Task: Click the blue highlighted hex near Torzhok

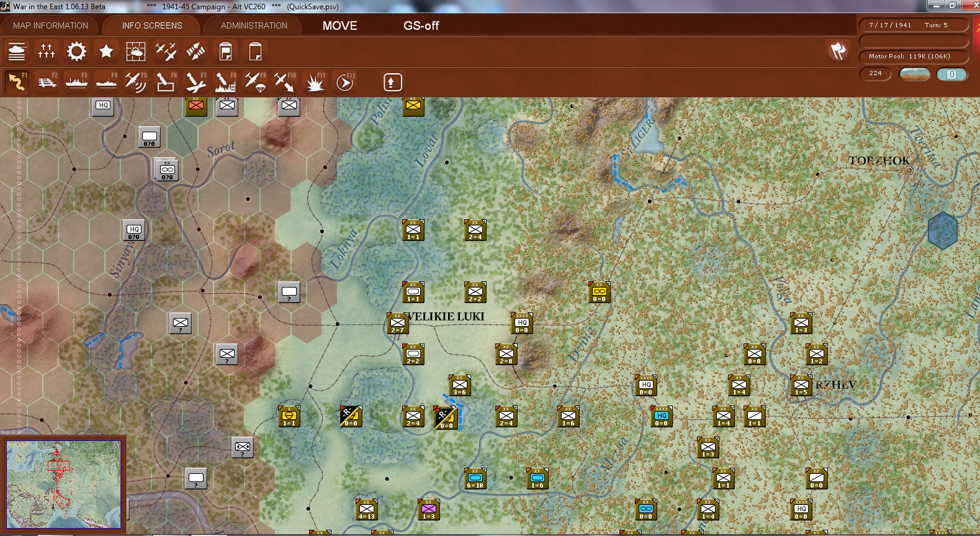Action: tap(942, 230)
